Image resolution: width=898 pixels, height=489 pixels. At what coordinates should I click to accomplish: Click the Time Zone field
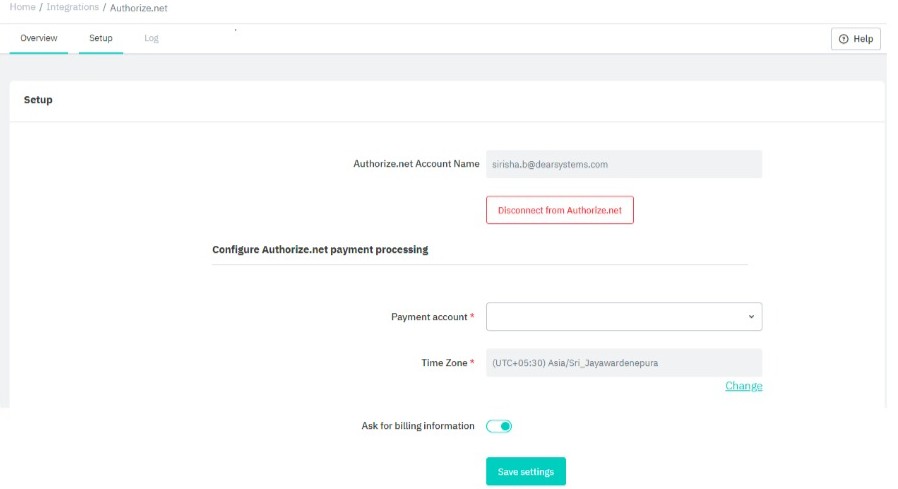pyautogui.click(x=623, y=363)
